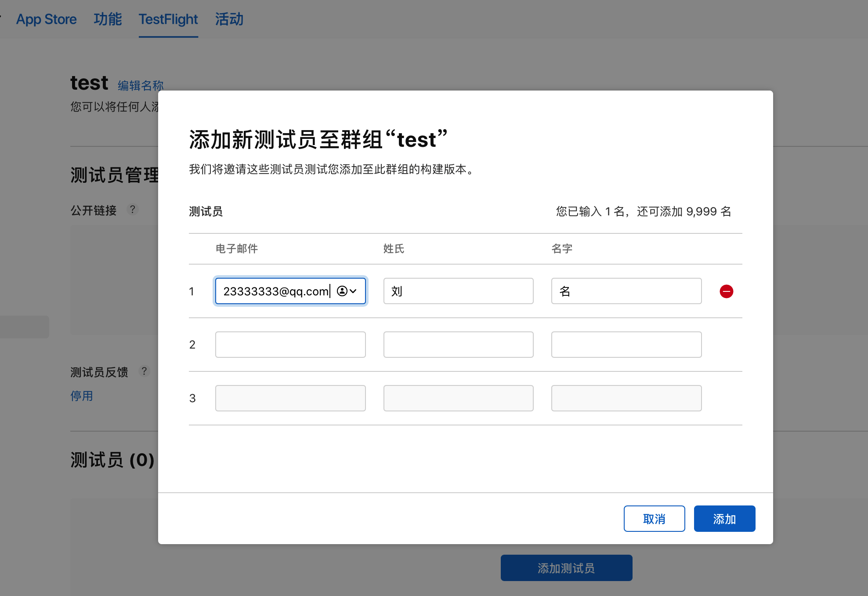Open the App Store tab
Viewport: 868px width, 596px height.
pyautogui.click(x=46, y=19)
